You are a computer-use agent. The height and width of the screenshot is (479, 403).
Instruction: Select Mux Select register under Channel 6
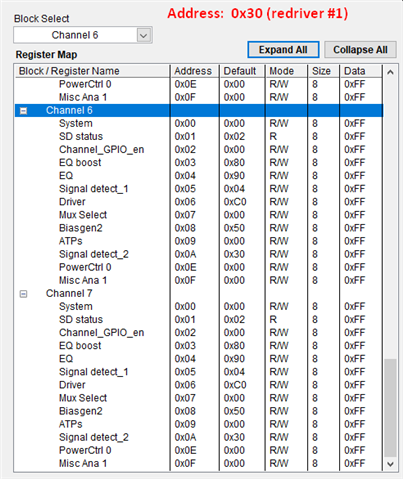[x=83, y=215]
